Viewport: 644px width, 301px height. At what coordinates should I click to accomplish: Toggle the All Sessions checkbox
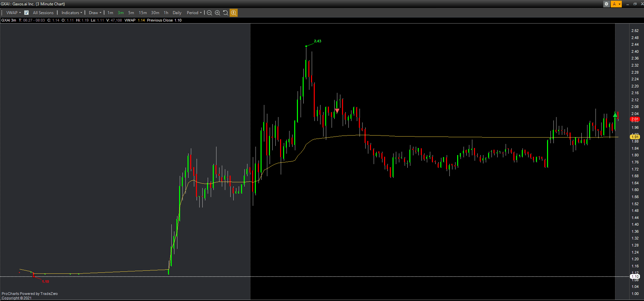27,13
